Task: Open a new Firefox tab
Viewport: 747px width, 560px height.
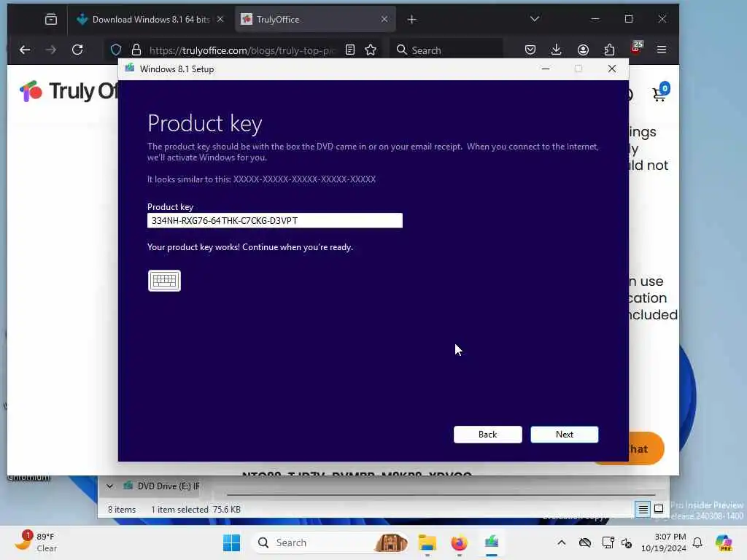Action: (412, 20)
